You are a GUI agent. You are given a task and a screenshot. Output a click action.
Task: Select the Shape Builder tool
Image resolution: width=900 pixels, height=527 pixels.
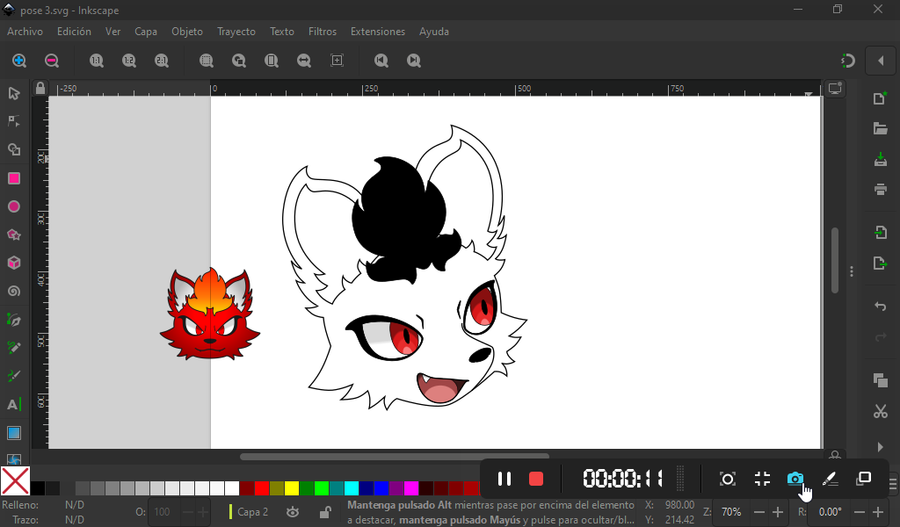(x=14, y=149)
